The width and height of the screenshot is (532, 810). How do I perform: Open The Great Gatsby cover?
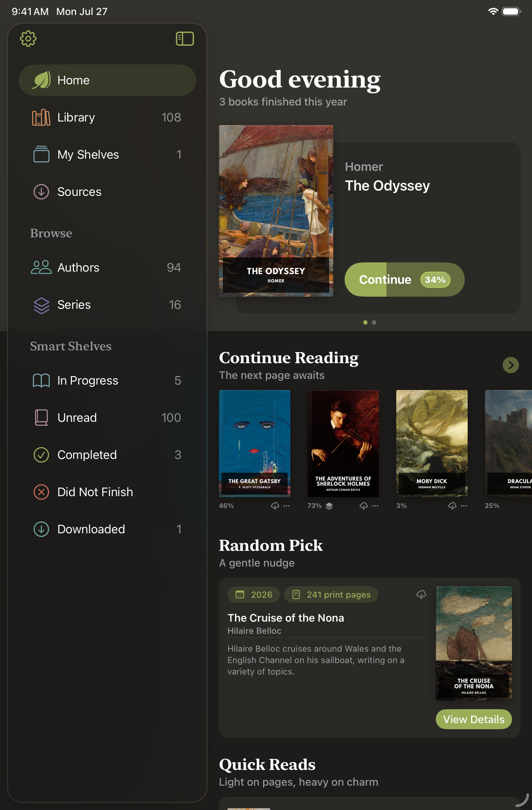(x=255, y=443)
